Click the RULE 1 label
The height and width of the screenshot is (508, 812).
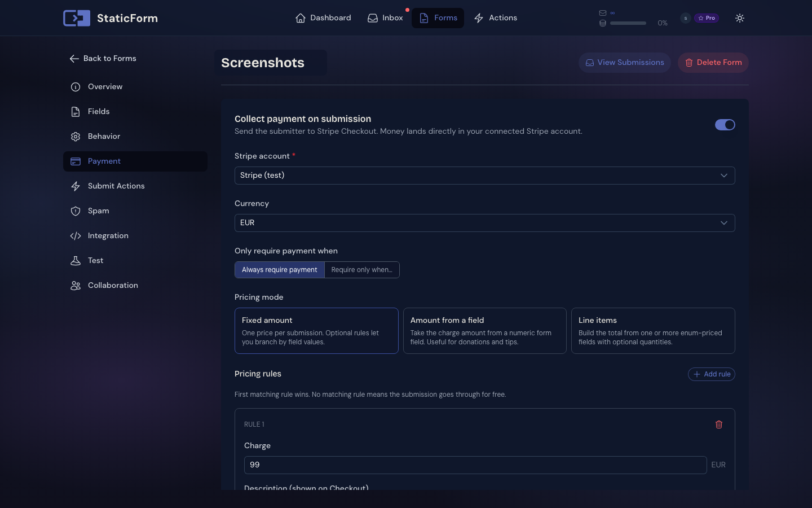click(x=254, y=424)
